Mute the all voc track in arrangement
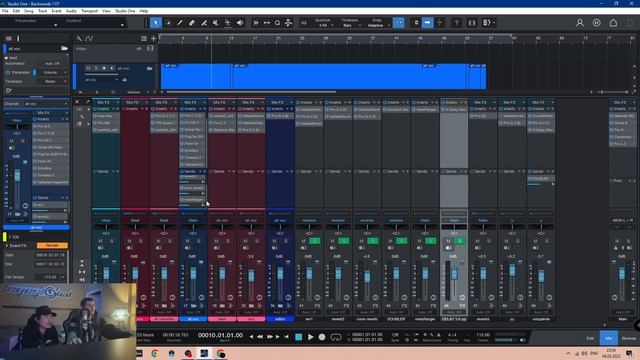This screenshot has height=360, width=640. [88, 68]
